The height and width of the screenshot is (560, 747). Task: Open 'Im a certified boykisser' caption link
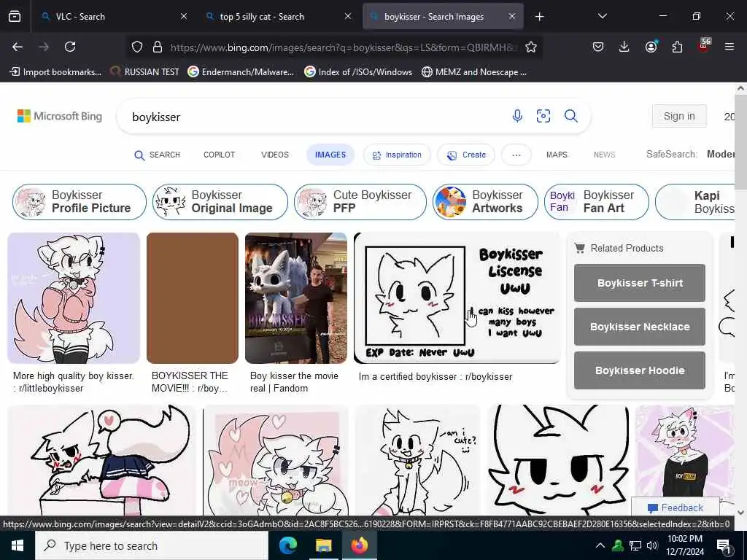coord(436,377)
